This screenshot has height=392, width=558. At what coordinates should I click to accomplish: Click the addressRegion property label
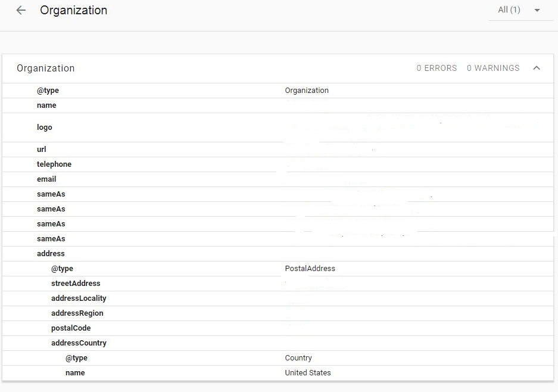tap(77, 313)
